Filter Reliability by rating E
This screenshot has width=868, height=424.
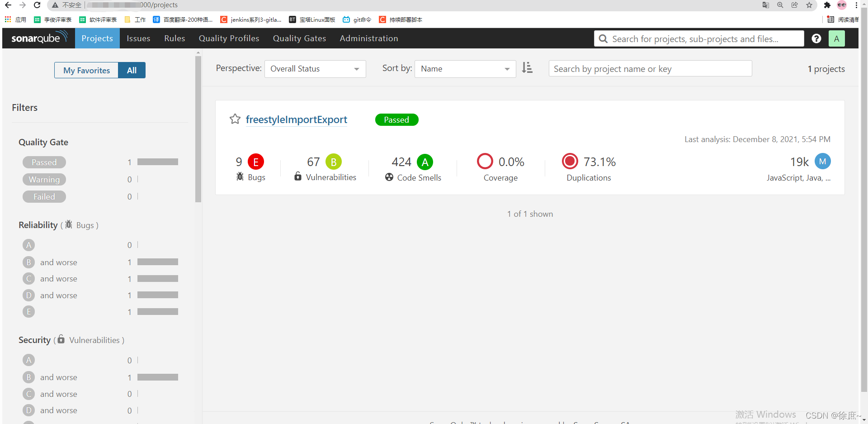coord(28,311)
